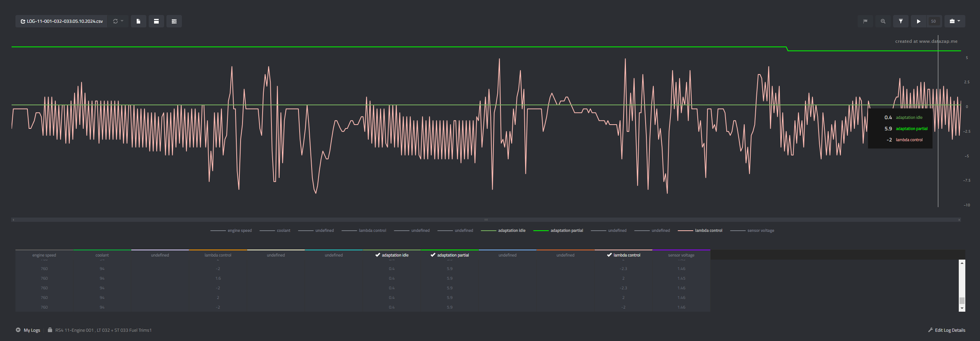The image size is (980, 341).
Task: Toggle sensor voltage series in chart legend
Action: click(x=752, y=231)
